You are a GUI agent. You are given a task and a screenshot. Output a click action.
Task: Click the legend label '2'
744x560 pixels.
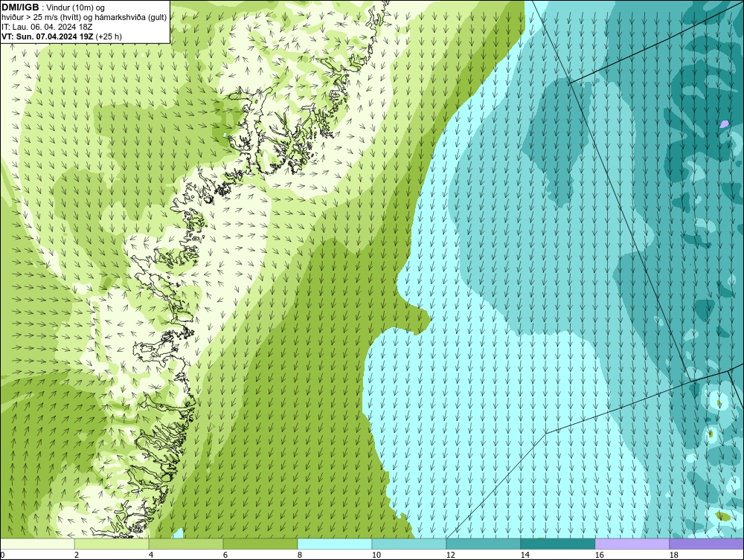tap(77, 555)
